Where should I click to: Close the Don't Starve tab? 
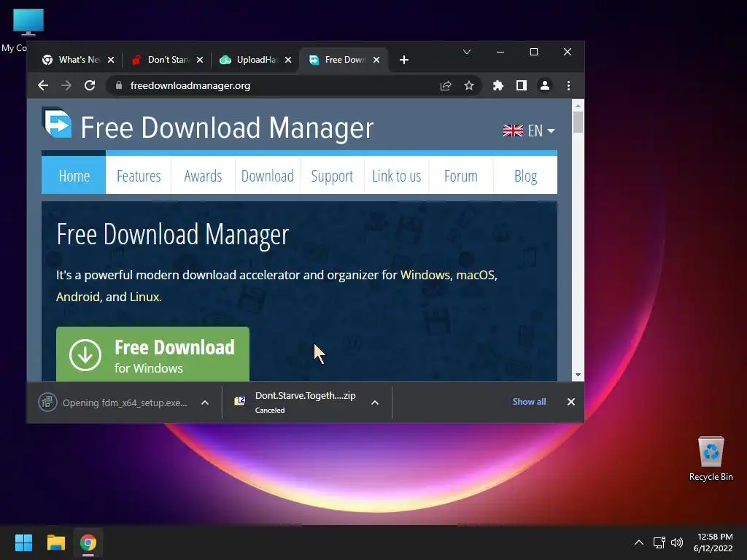[x=200, y=60]
